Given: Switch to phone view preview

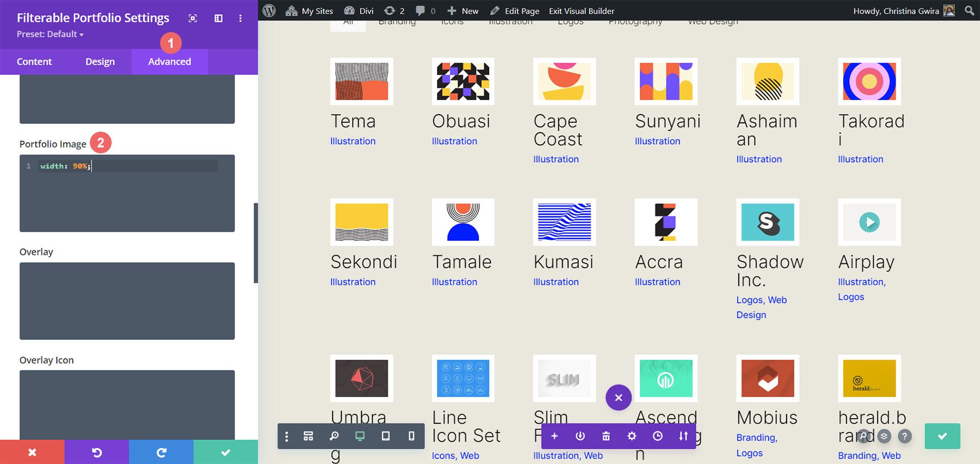Looking at the screenshot, I should coord(411,436).
